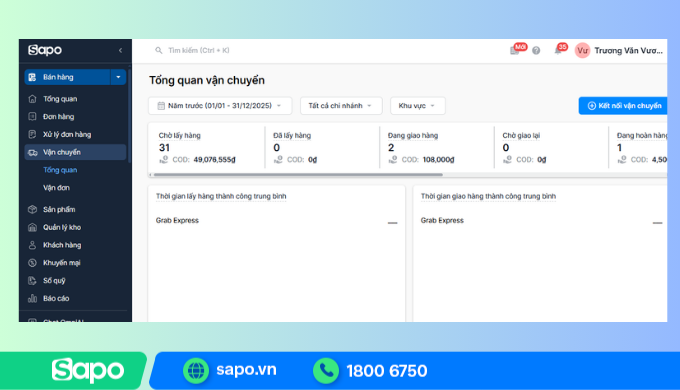Viewport: 680px width, 390px height.
Task: Click the Tổng quan home icon
Action: [32, 99]
